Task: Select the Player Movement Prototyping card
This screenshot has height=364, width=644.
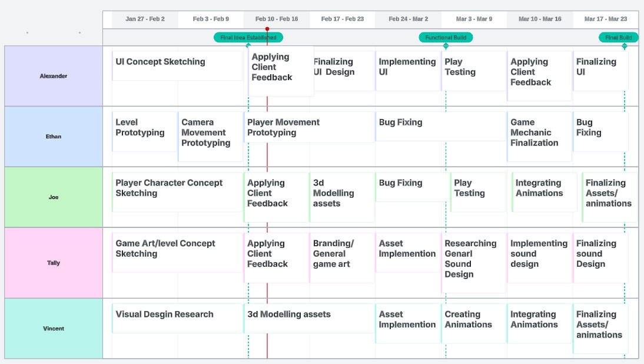Action: pyautogui.click(x=309, y=127)
